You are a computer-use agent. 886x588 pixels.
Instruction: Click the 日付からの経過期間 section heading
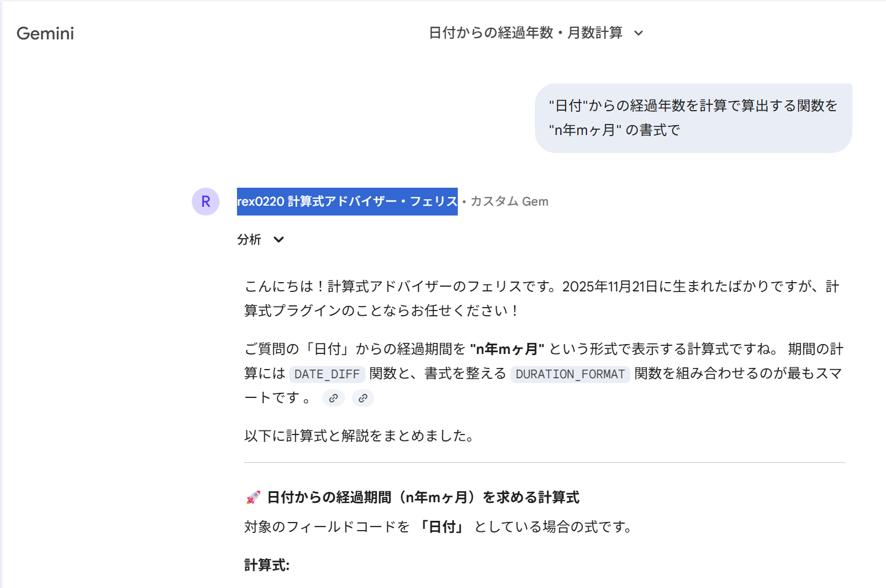coord(422,498)
